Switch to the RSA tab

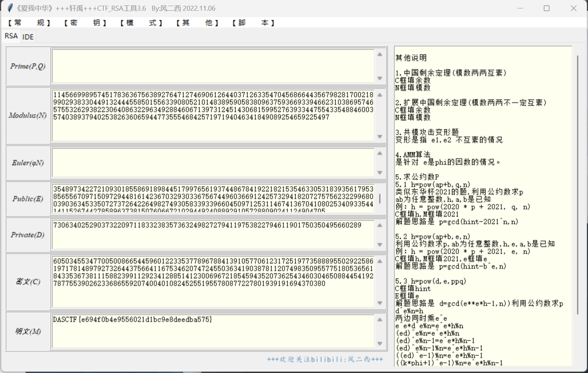pyautogui.click(x=11, y=36)
